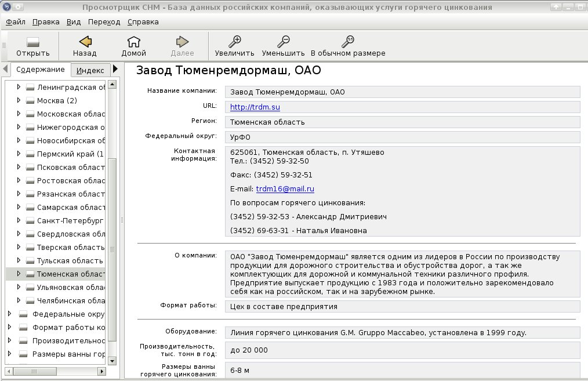Click the Далее forward arrow
Image resolution: width=588 pixels, height=381 pixels.
coord(182,41)
